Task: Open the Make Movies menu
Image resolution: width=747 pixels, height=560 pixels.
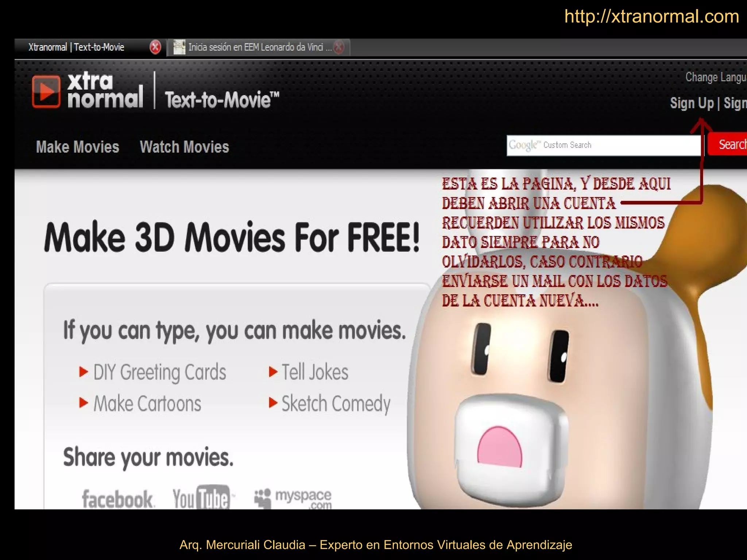Action: 77,147
